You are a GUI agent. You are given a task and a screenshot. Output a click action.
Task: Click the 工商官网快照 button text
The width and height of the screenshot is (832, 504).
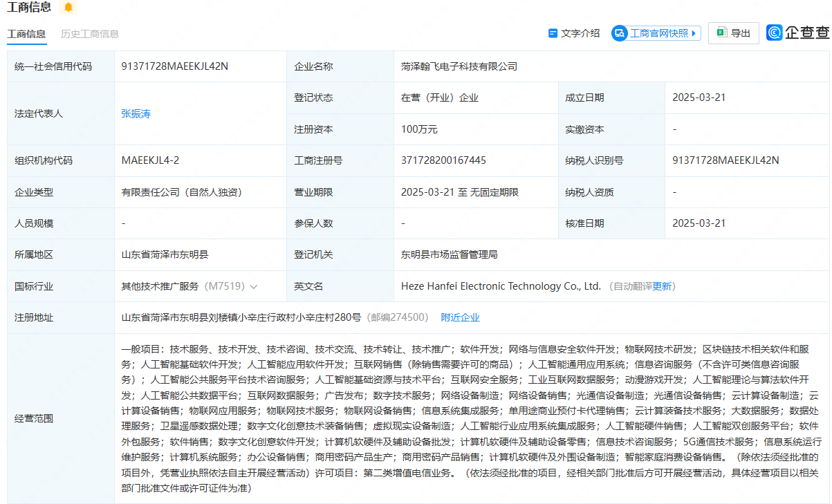click(x=658, y=33)
